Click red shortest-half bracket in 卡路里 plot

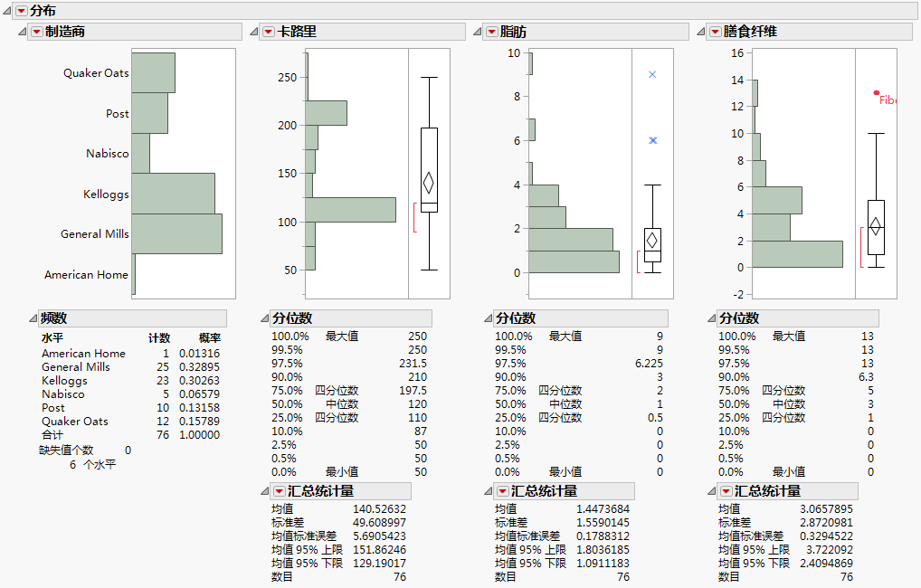[x=414, y=217]
